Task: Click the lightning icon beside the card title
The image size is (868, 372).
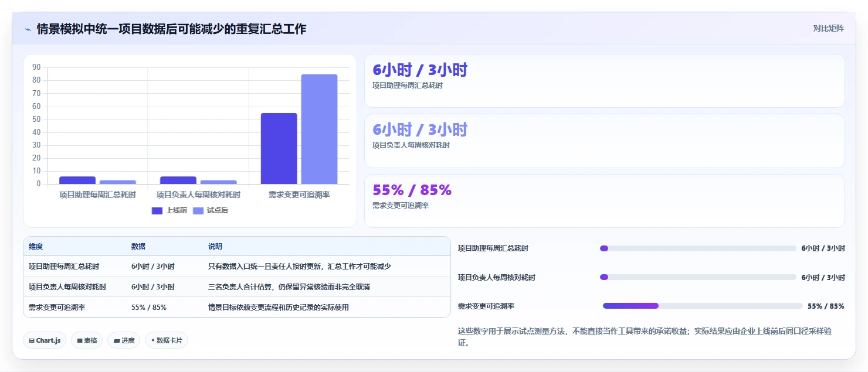Action: [x=28, y=29]
